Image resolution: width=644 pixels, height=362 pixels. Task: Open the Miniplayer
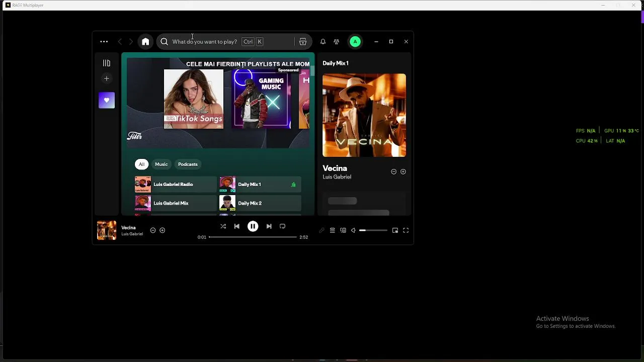395,230
